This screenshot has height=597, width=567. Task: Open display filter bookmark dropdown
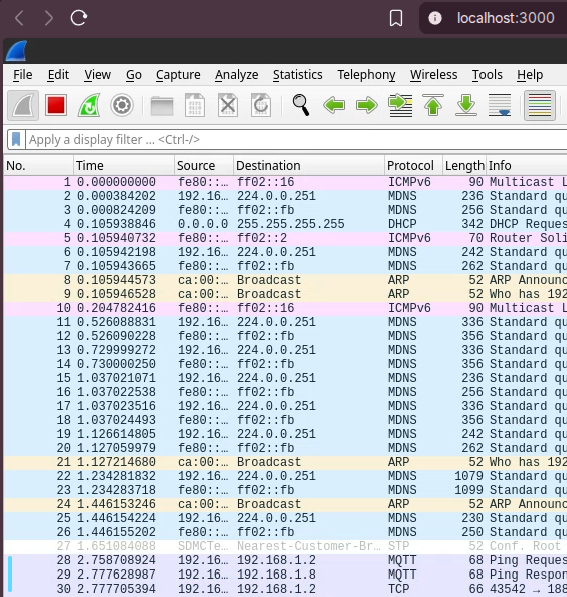16,139
